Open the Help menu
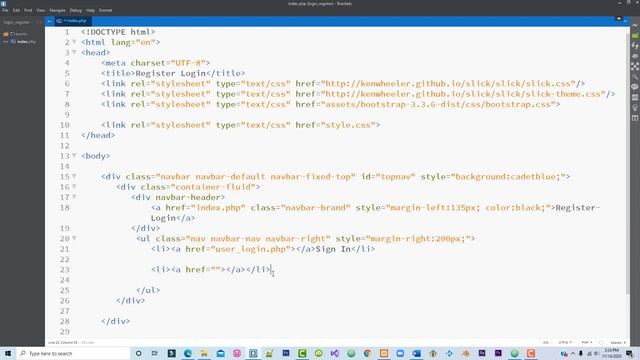This screenshot has height=360, width=640. [x=90, y=10]
